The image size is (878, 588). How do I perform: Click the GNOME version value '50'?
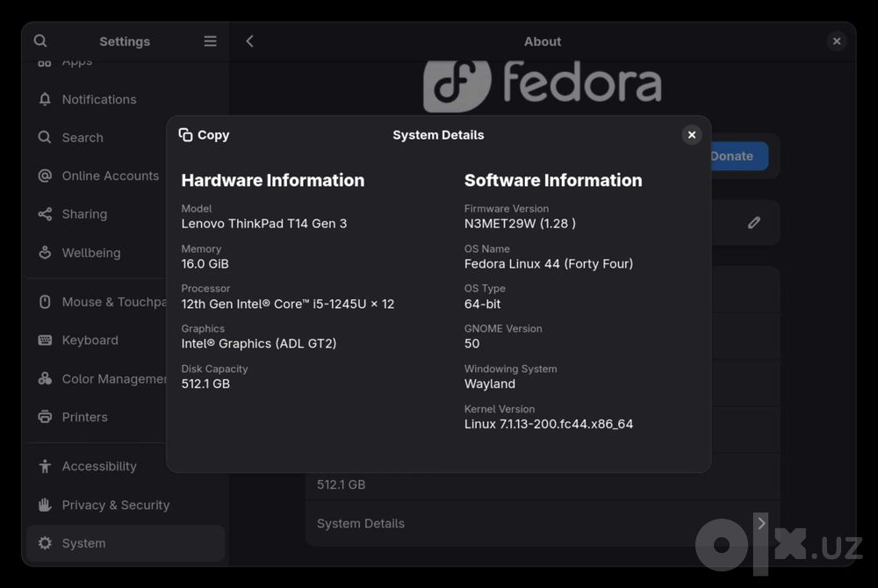471,343
